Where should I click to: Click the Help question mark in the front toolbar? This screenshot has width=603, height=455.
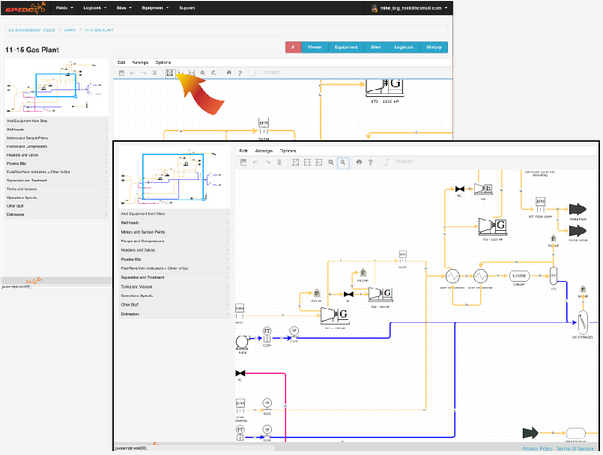(370, 163)
